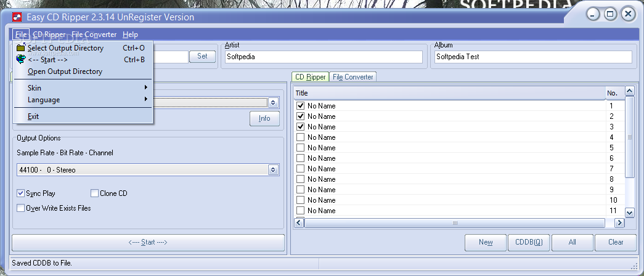
Task: Click the Set button
Action: 203,56
